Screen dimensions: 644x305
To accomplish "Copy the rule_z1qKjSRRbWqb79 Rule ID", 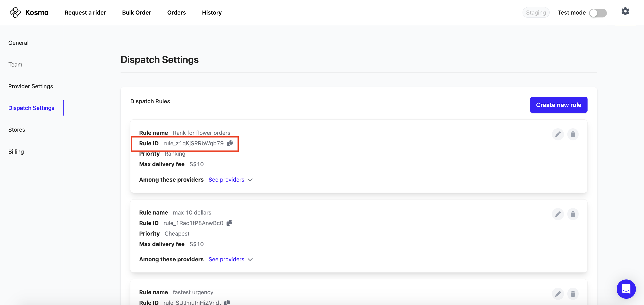I will tap(230, 143).
